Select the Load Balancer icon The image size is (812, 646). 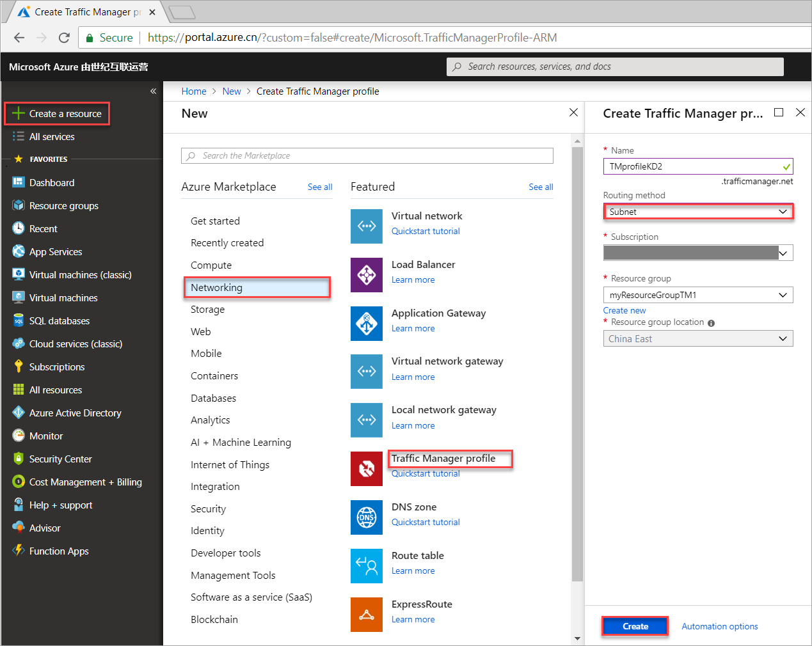pos(367,275)
